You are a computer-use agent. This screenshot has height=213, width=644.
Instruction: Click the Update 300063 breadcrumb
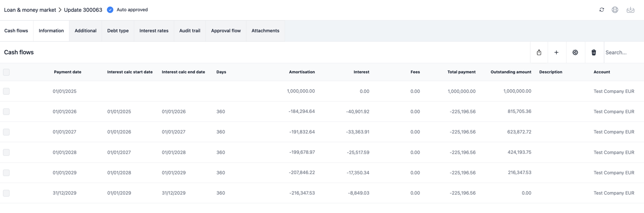point(83,10)
